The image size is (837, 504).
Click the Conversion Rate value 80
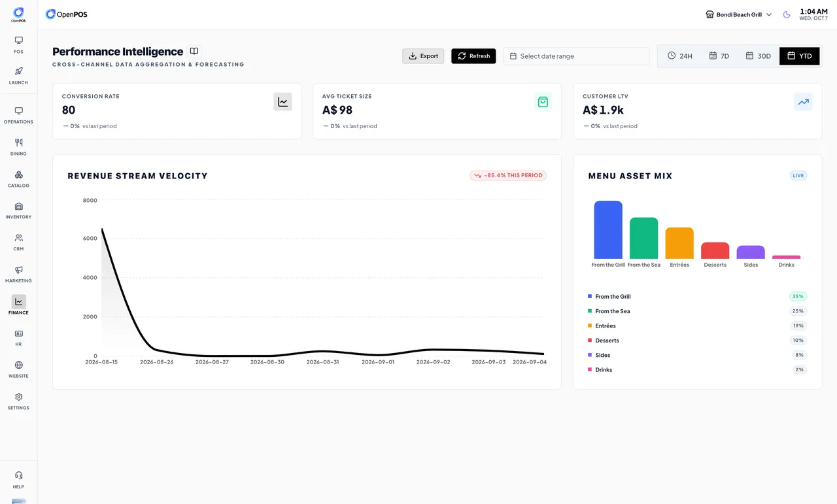point(69,110)
